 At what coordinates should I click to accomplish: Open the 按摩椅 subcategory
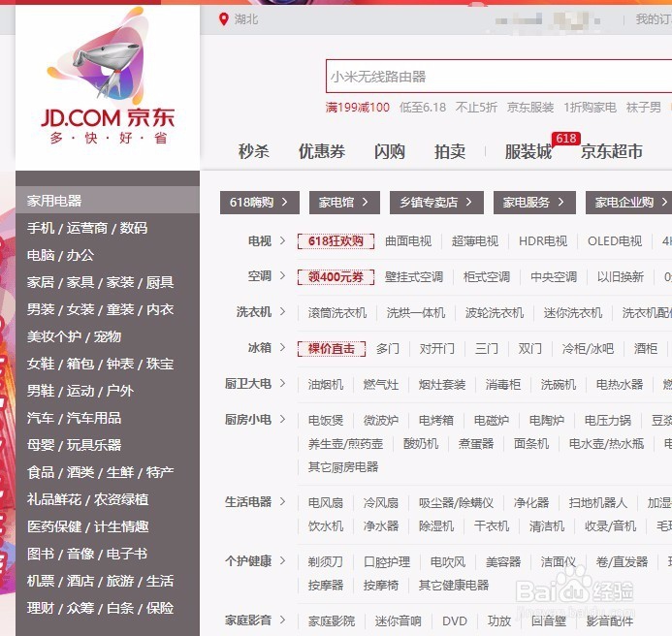pyautogui.click(x=381, y=585)
